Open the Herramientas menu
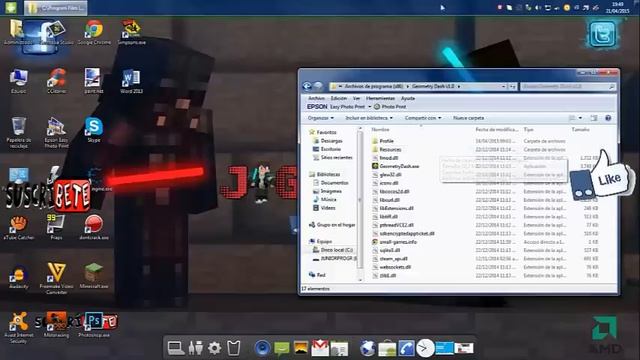Viewport: 640px width, 360px height. [380, 98]
